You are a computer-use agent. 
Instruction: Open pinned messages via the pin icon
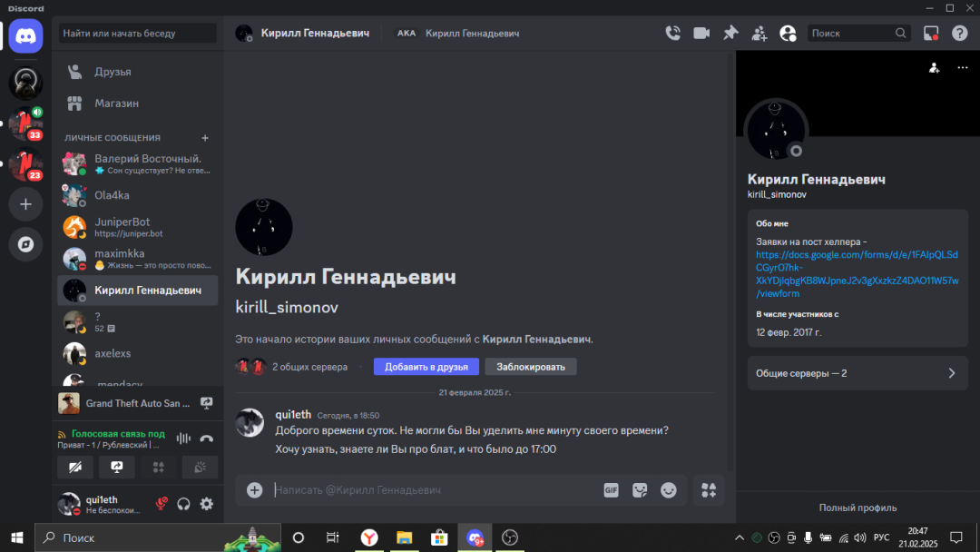730,33
